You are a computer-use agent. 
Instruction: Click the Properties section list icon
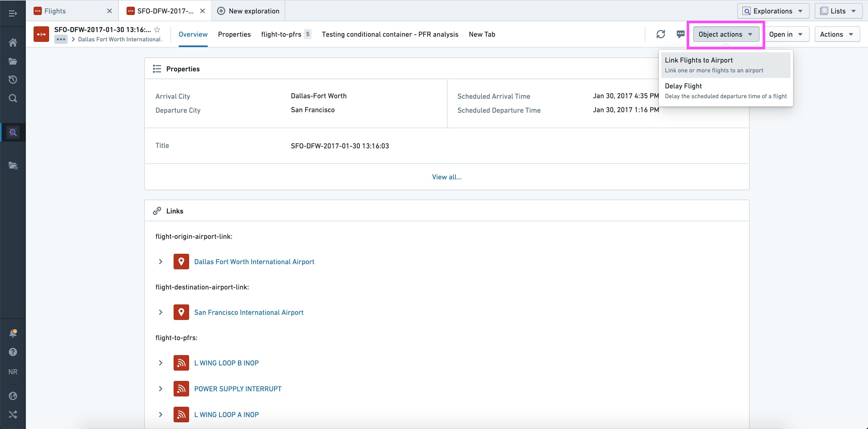[x=157, y=69]
